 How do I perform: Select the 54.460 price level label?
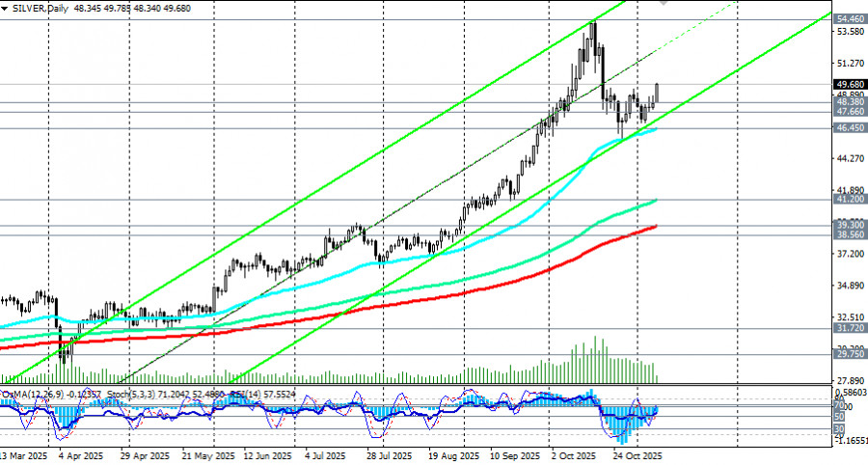(x=849, y=19)
